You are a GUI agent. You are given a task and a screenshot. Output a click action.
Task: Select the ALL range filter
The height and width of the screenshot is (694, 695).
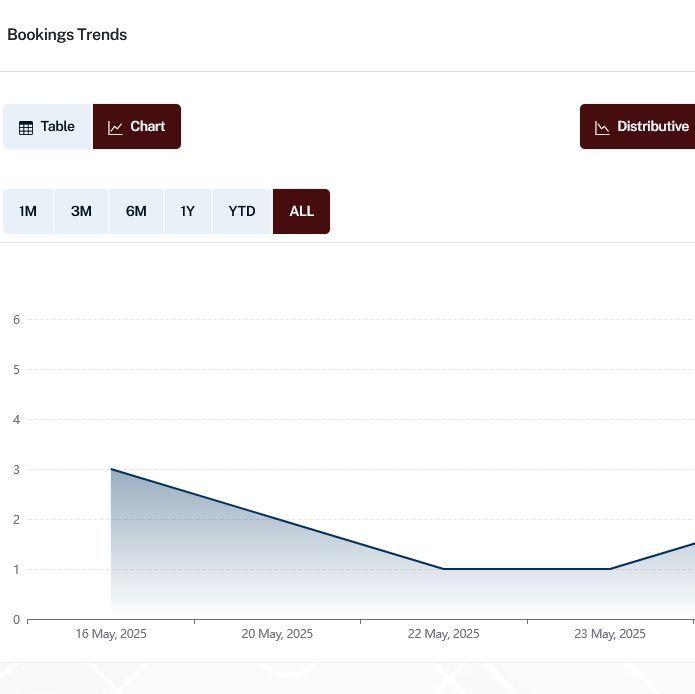301,211
